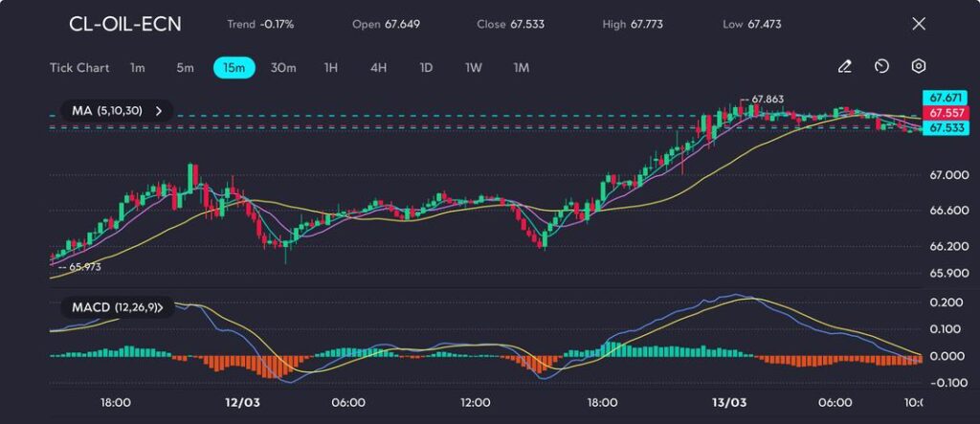The width and height of the screenshot is (980, 424).
Task: Expand the MA (5,10,30) indicator settings
Action: coord(158,111)
